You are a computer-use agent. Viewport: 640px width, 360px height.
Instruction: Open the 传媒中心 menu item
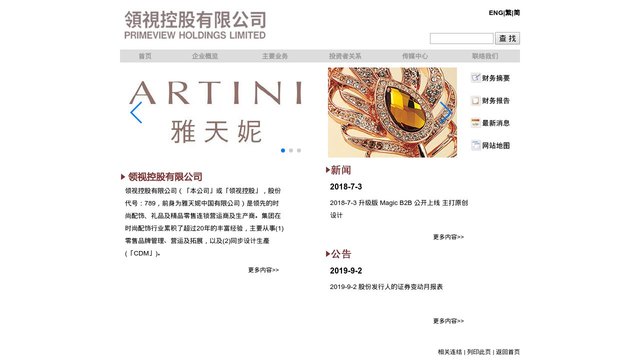(415, 56)
